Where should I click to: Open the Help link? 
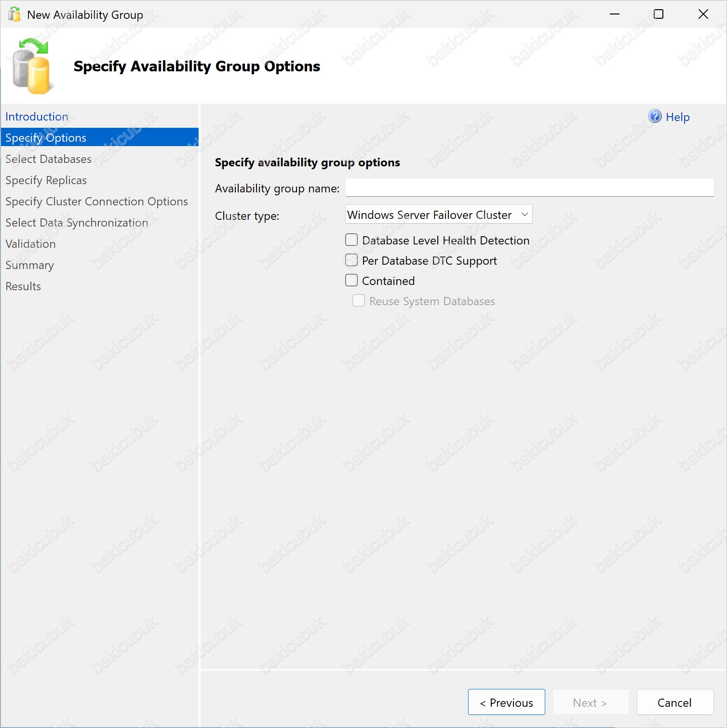(x=677, y=117)
